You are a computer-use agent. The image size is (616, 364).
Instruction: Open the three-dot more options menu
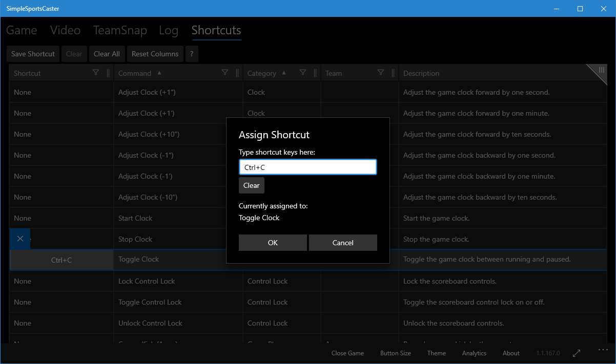tap(602, 350)
